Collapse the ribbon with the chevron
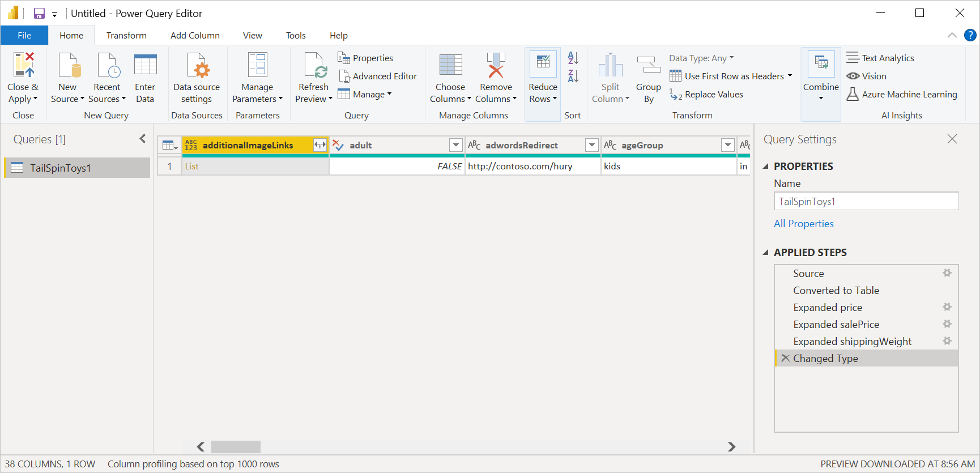Screen dimensions: 980x473 [x=952, y=35]
